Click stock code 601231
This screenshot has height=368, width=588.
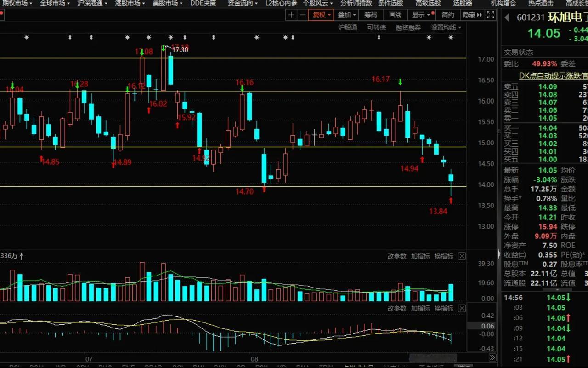click(531, 18)
